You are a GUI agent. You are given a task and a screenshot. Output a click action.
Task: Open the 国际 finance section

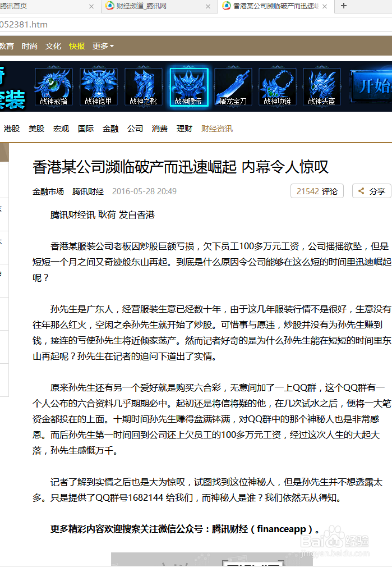tap(86, 129)
